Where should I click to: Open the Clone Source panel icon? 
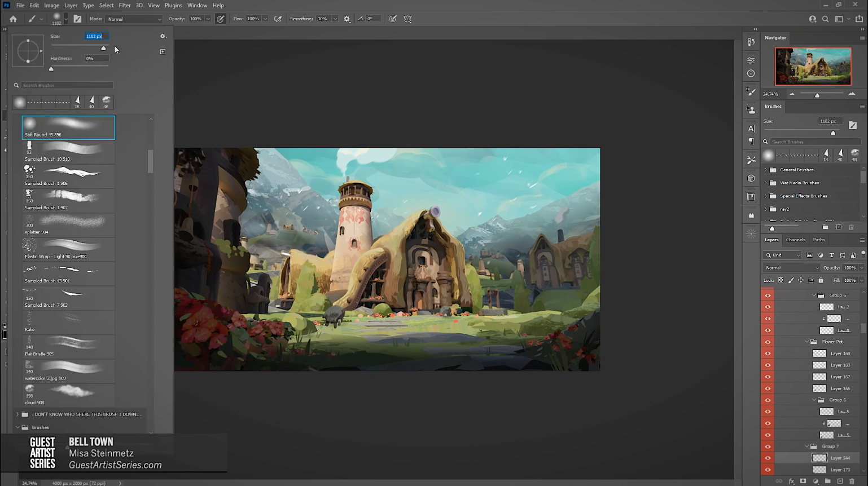[x=751, y=110]
